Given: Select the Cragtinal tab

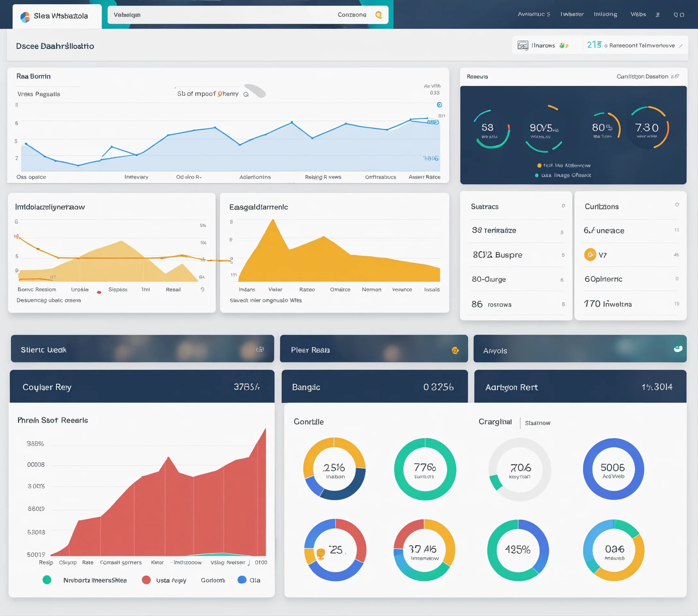Looking at the screenshot, I should (x=495, y=422).
